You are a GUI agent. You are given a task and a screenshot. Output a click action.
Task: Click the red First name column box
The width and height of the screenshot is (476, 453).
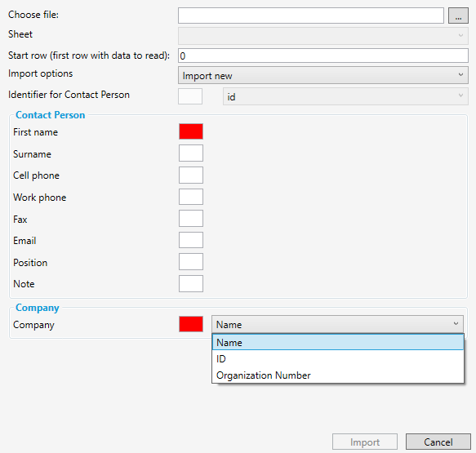coord(191,131)
